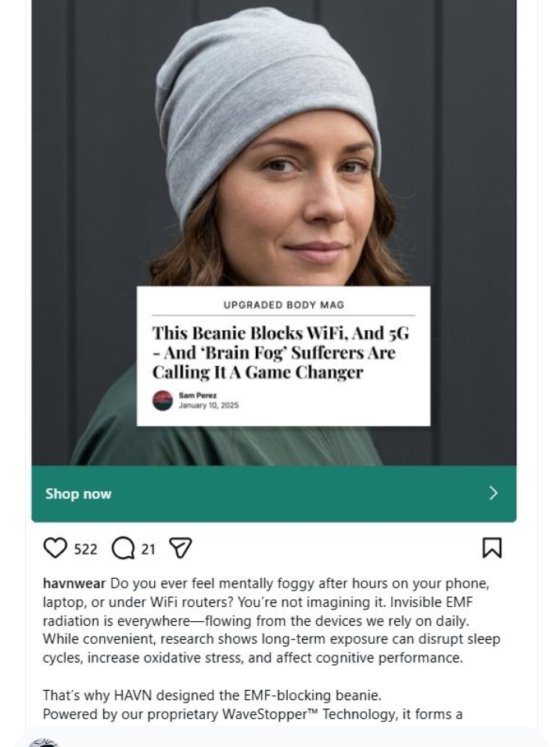560x747 pixels.
Task: Click the "Do you ever feel mentally foggy" caption line
Action: [x=300, y=584]
